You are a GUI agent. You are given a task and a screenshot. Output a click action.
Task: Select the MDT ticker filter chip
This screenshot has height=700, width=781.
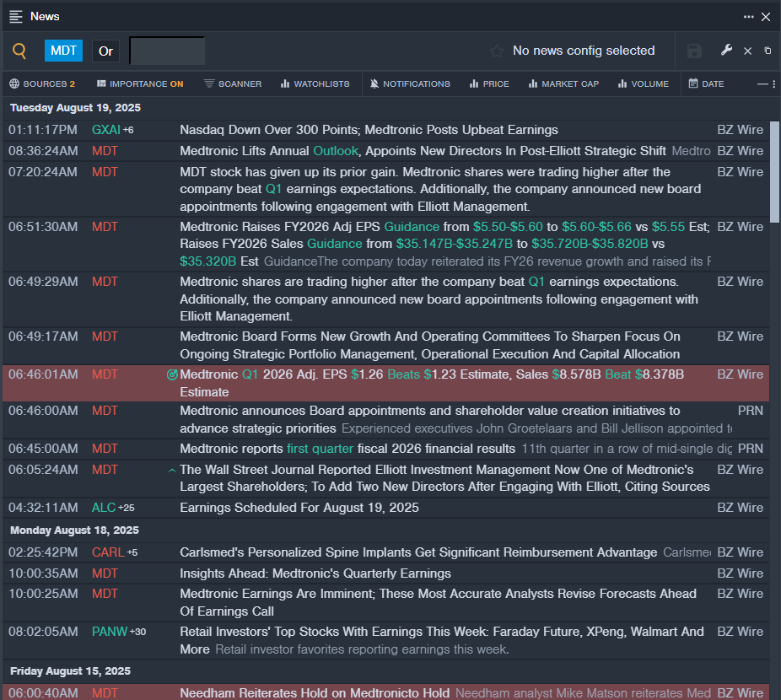point(63,51)
